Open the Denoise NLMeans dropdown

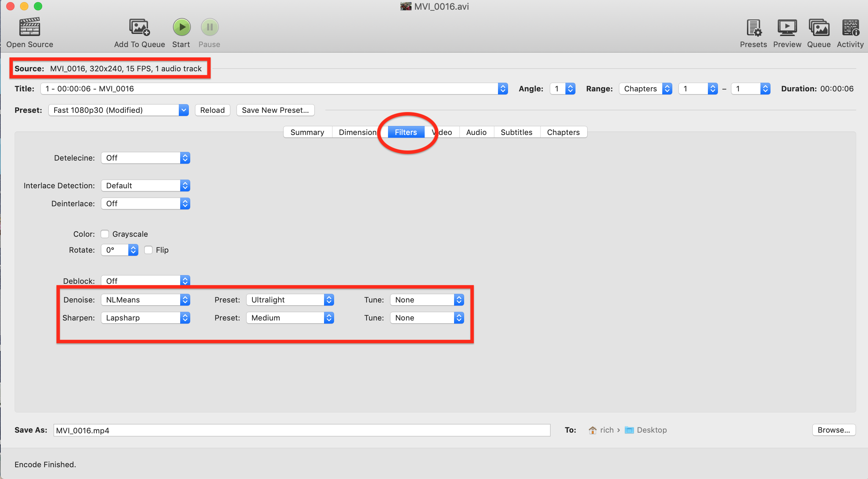[146, 300]
